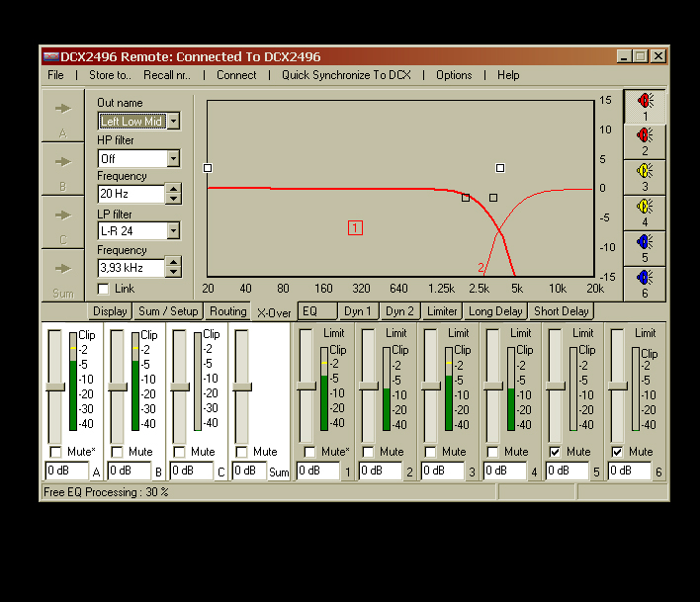Select input C arrow button
The height and width of the screenshot is (602, 700).
click(x=63, y=222)
